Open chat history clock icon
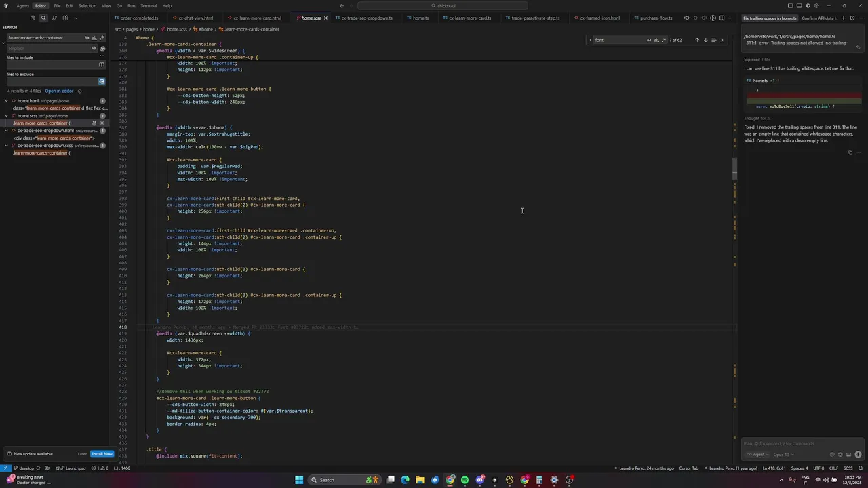Image resolution: width=868 pixels, height=488 pixels. click(x=851, y=18)
